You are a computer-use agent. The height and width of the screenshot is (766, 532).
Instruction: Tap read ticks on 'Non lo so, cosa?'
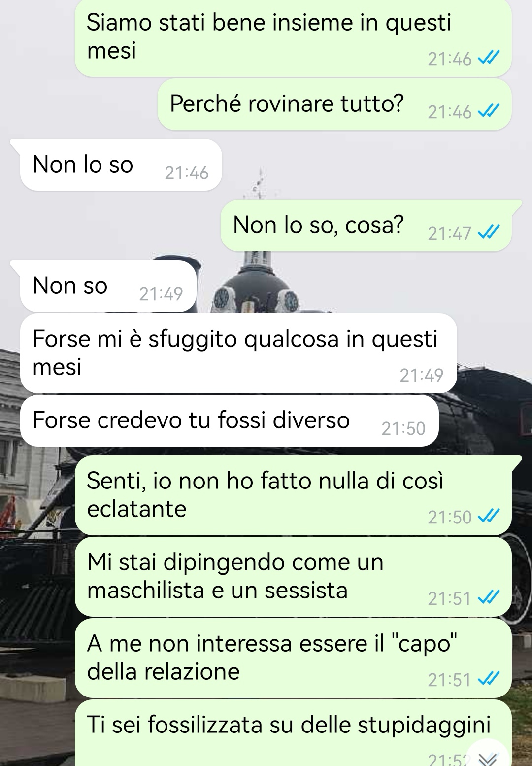pyautogui.click(x=489, y=232)
